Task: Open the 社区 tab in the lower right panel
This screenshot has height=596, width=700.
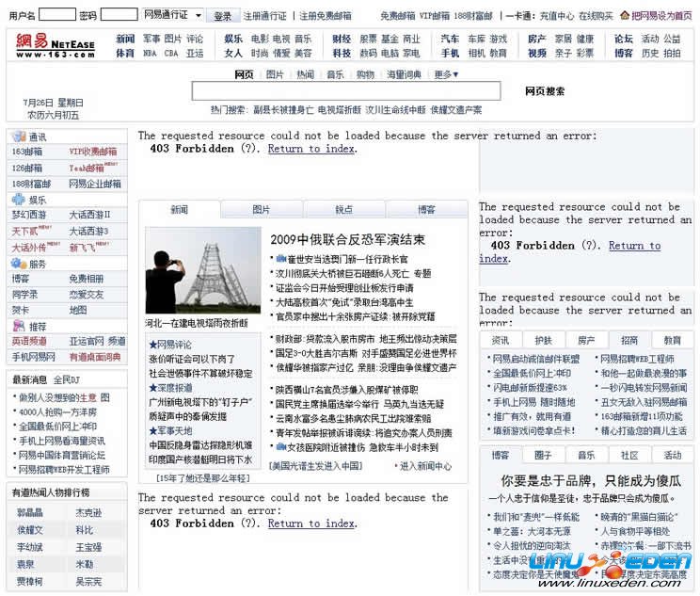Action: tap(629, 455)
